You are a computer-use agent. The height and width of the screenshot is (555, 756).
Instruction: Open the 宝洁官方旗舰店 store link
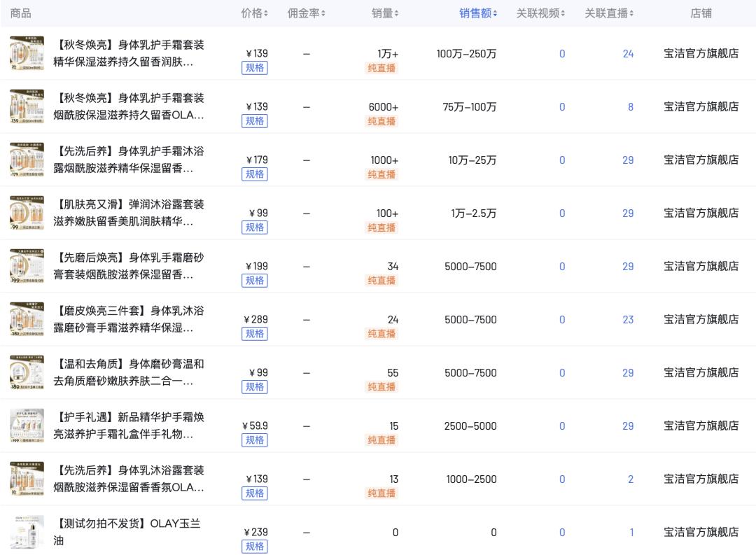701,53
